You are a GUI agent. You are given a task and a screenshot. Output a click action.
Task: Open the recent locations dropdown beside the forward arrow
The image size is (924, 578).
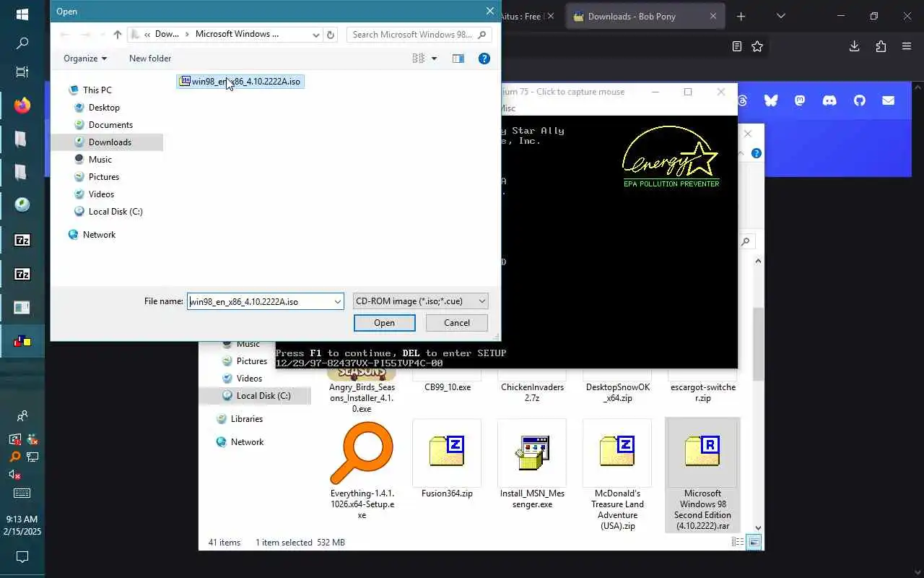(x=101, y=35)
